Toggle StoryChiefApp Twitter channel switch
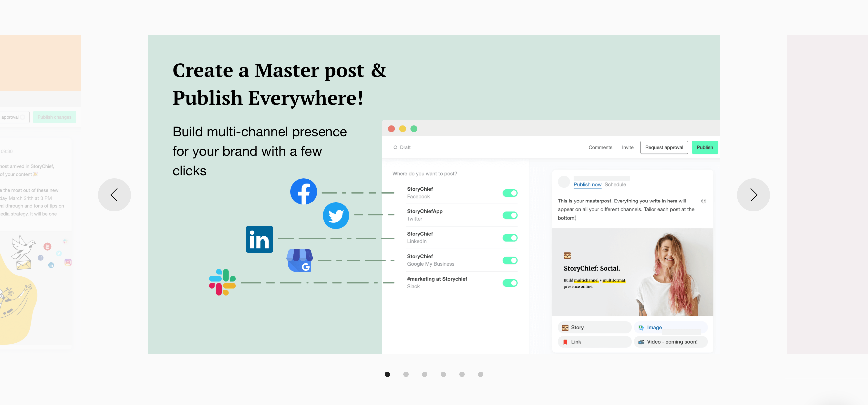 [x=510, y=215]
